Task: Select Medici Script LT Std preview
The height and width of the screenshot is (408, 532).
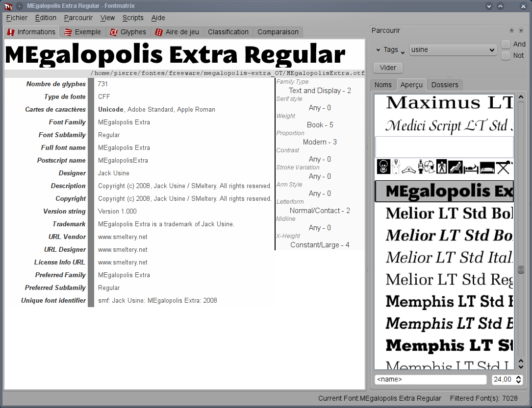Action: point(444,125)
